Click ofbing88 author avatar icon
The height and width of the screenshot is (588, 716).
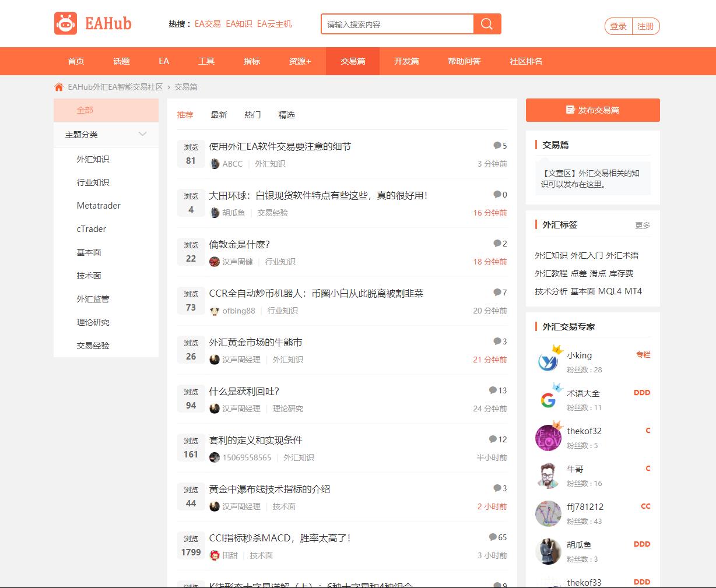click(x=215, y=311)
